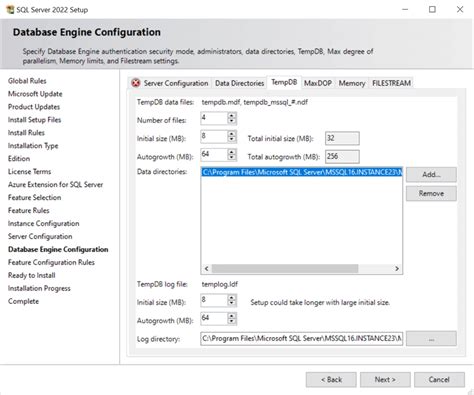This screenshot has height=395, width=474.
Task: Decrease TempDB log Autogrowth spinner
Action: tap(232, 321)
